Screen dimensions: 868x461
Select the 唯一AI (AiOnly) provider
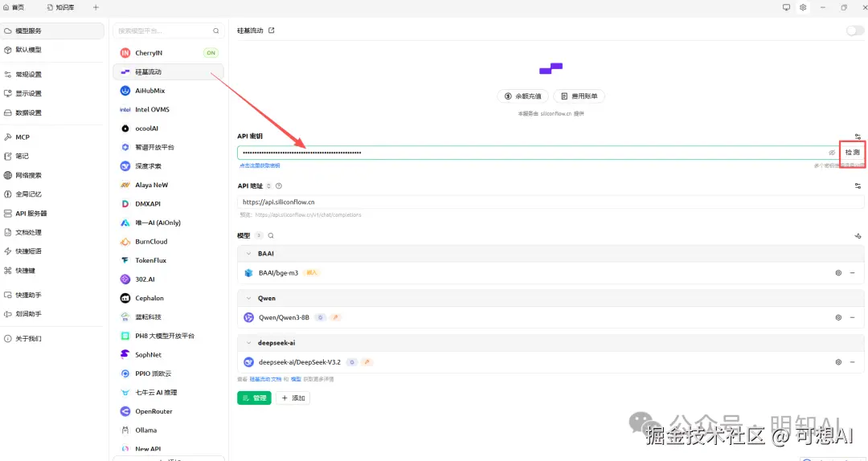tap(168, 222)
